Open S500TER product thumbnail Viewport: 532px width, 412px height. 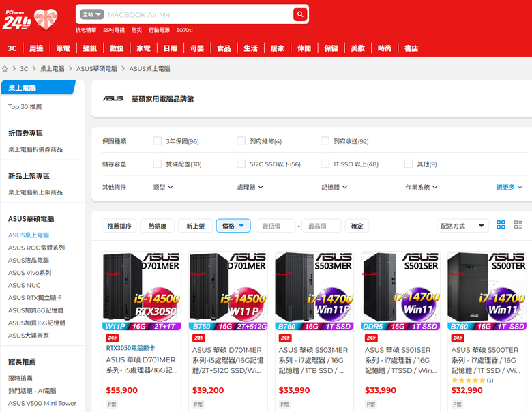coord(487,291)
